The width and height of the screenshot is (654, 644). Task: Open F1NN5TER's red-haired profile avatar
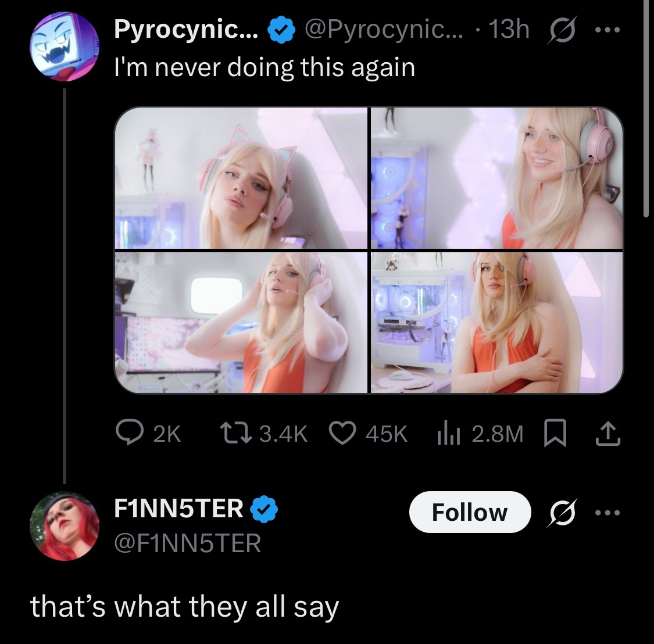[64, 527]
